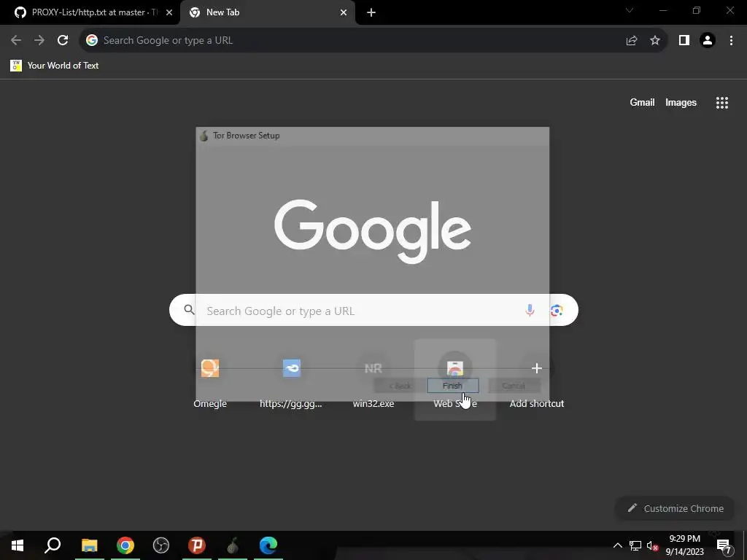The height and width of the screenshot is (560, 747).
Task: Open Customize Chrome
Action: (x=676, y=508)
